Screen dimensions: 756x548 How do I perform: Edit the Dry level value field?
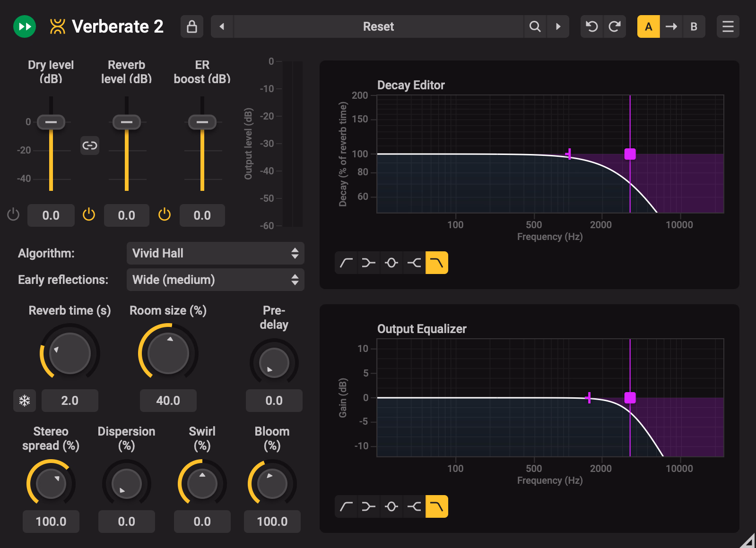click(51, 215)
